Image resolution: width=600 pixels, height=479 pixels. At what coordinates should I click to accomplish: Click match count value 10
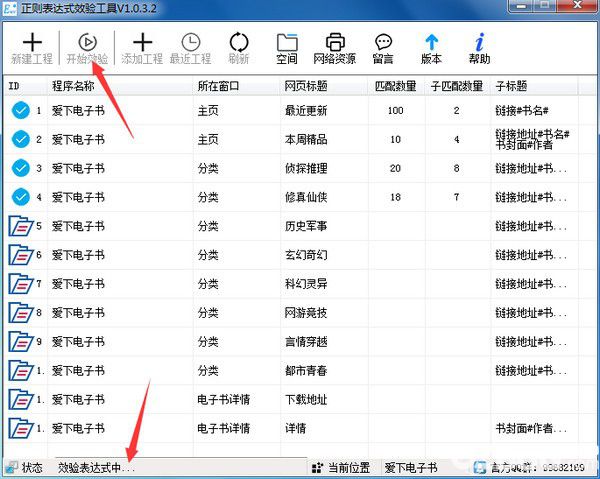396,139
